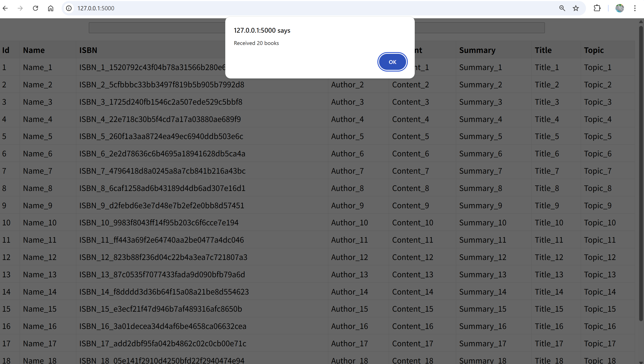Screen dimensions: 644x364
Task: Click the Name column header
Action: click(34, 50)
